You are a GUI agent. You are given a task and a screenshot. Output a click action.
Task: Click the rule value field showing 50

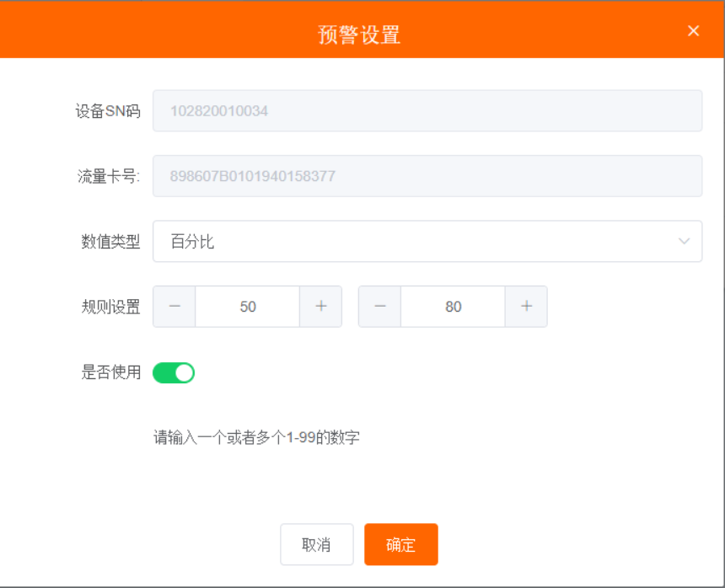click(x=247, y=307)
